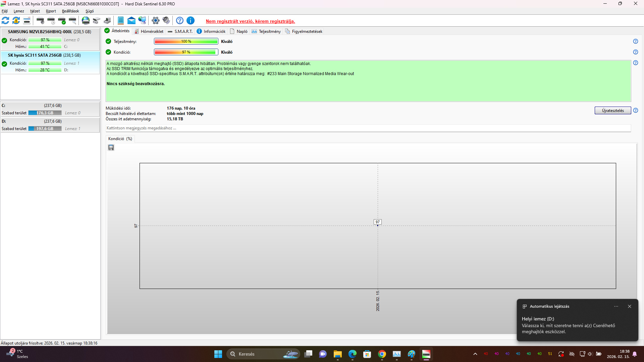This screenshot has height=362, width=644.
Task: Switch to the Hőmérséklet tab
Action: point(149,32)
